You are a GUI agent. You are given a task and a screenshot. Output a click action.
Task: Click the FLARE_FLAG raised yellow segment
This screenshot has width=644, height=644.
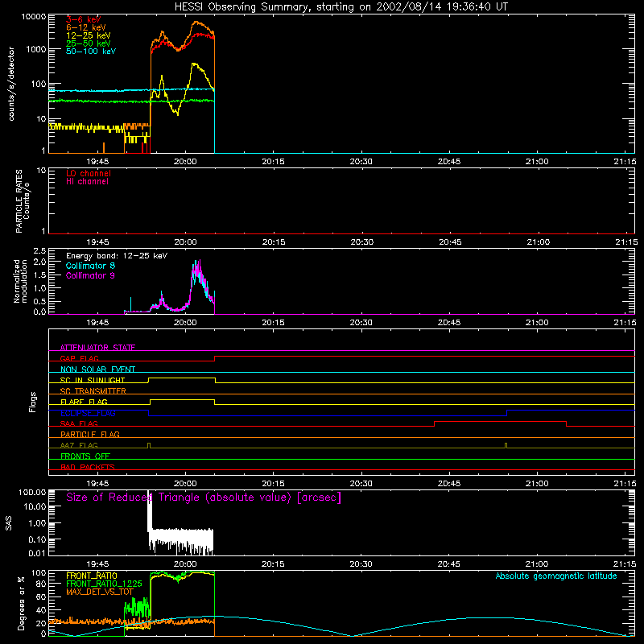[183, 399]
